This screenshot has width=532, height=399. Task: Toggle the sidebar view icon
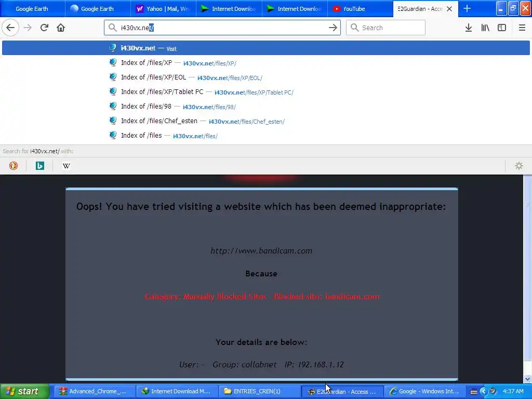point(502,28)
